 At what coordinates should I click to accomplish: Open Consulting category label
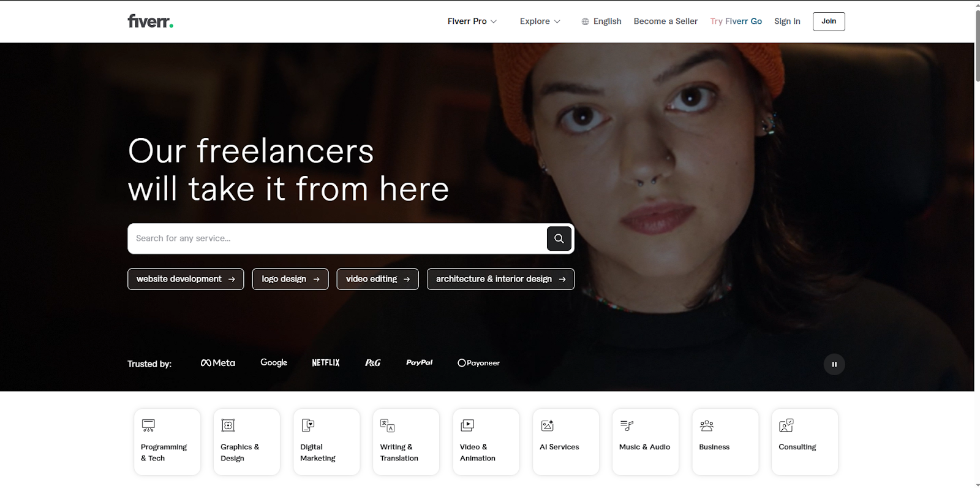(797, 447)
